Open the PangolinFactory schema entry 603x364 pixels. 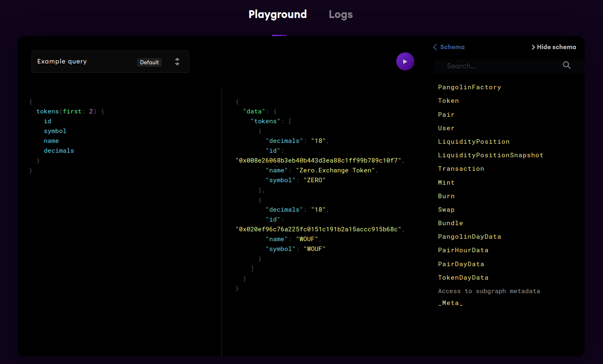(470, 87)
